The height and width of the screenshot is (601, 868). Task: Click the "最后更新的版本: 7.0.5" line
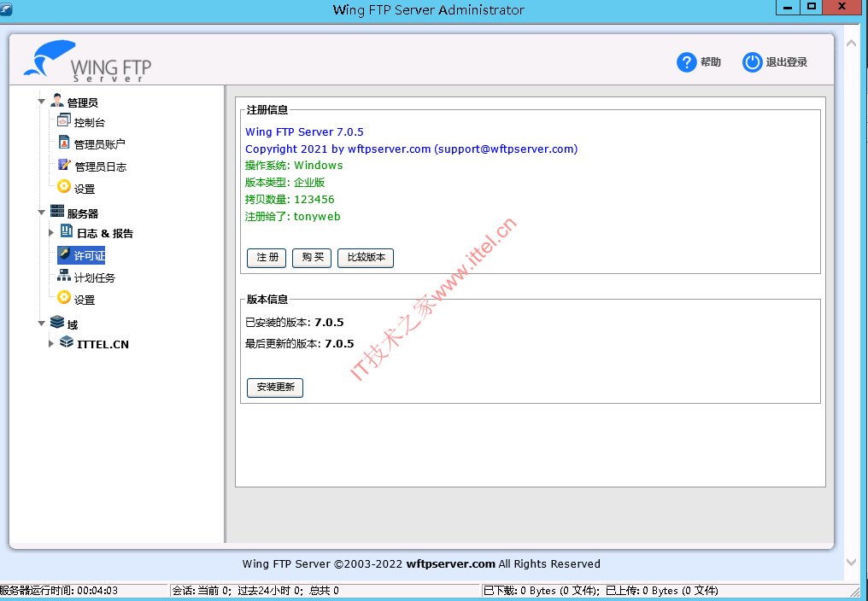coord(300,344)
